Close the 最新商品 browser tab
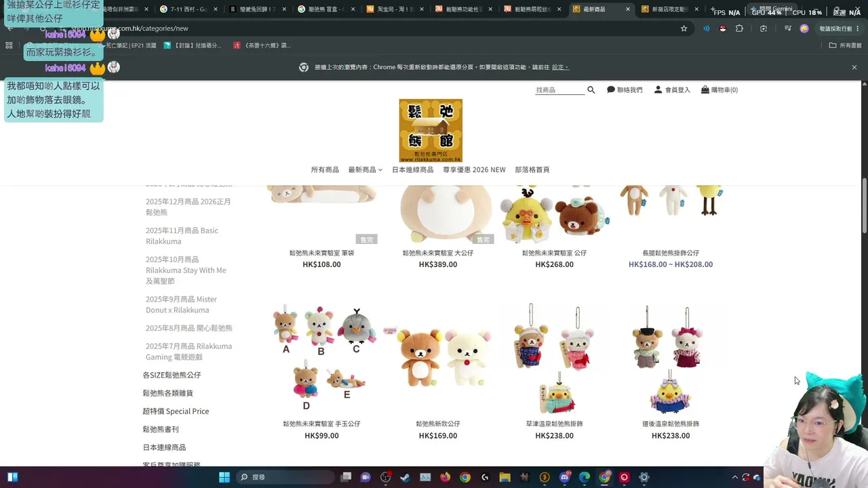 click(627, 9)
